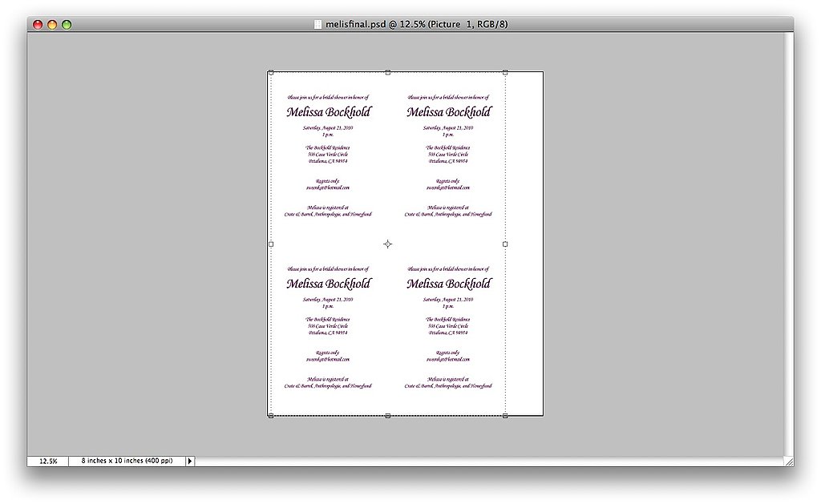The width and height of the screenshot is (821, 504).
Task: Select the top-left transform corner handle
Action: [x=271, y=72]
